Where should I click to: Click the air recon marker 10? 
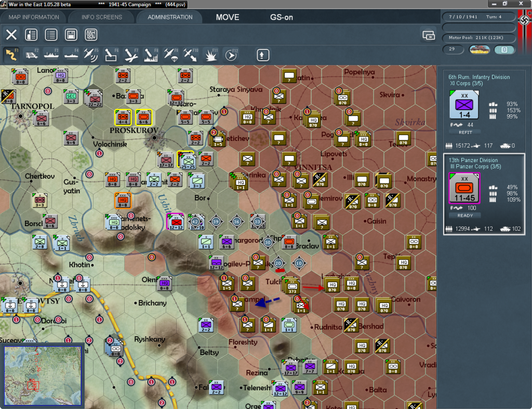pyautogui.click(x=299, y=263)
